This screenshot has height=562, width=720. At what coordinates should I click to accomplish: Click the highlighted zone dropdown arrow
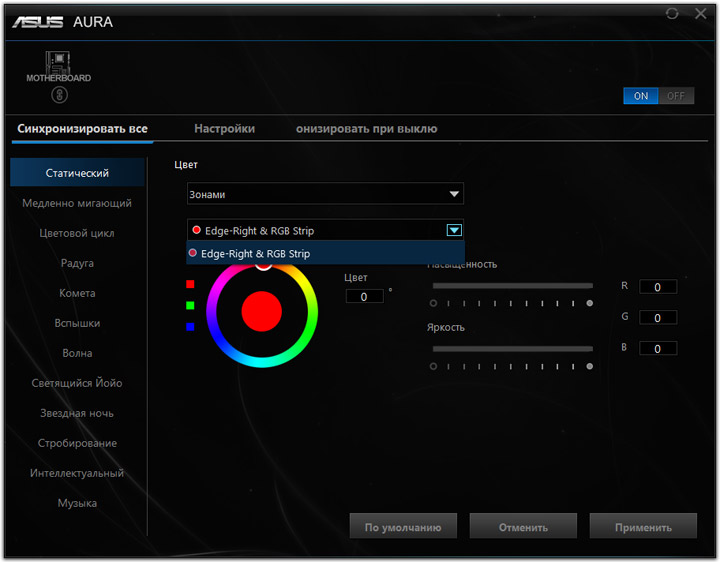click(x=454, y=230)
